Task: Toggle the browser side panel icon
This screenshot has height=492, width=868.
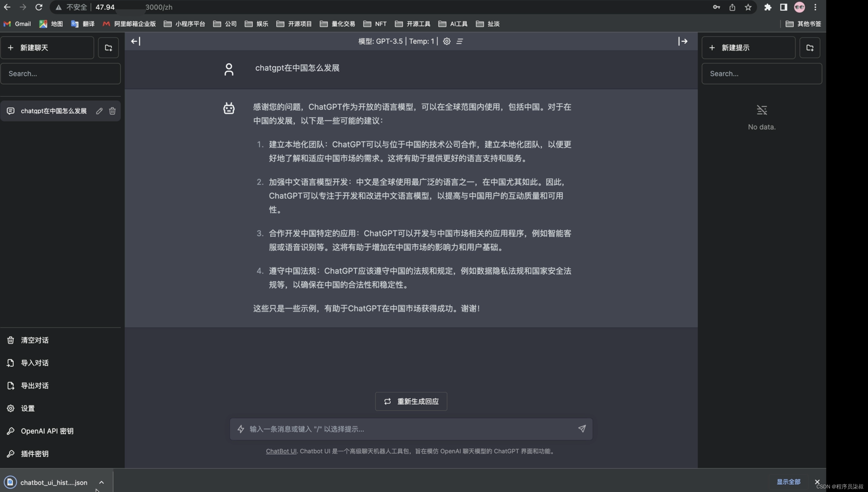Action: pyautogui.click(x=784, y=7)
